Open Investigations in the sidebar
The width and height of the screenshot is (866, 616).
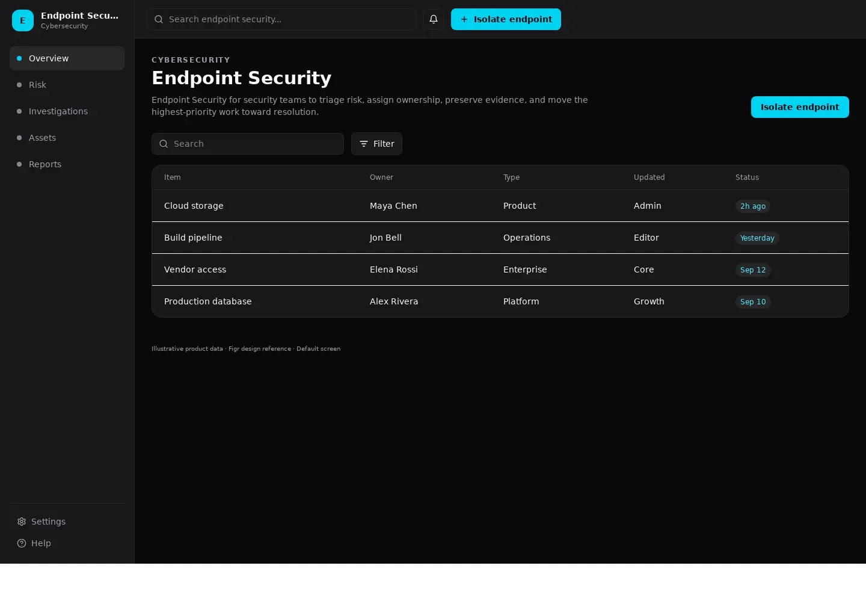[67, 111]
